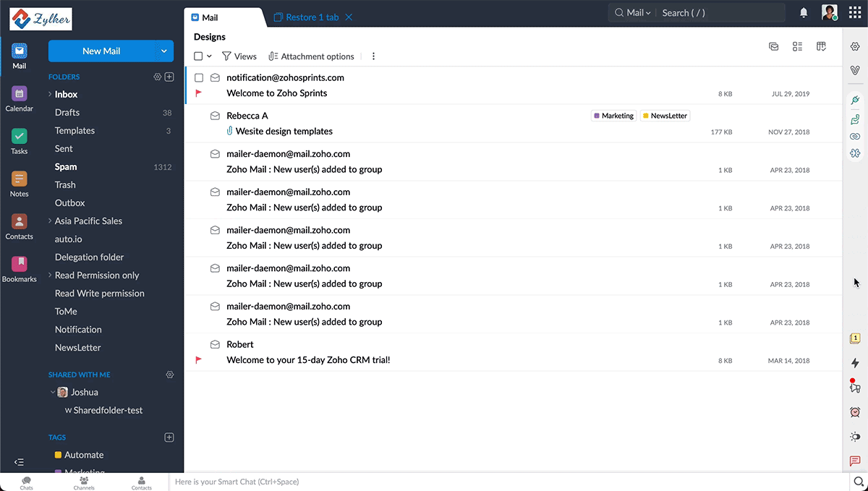
Task: Open the Notes app icon
Action: pos(20,184)
